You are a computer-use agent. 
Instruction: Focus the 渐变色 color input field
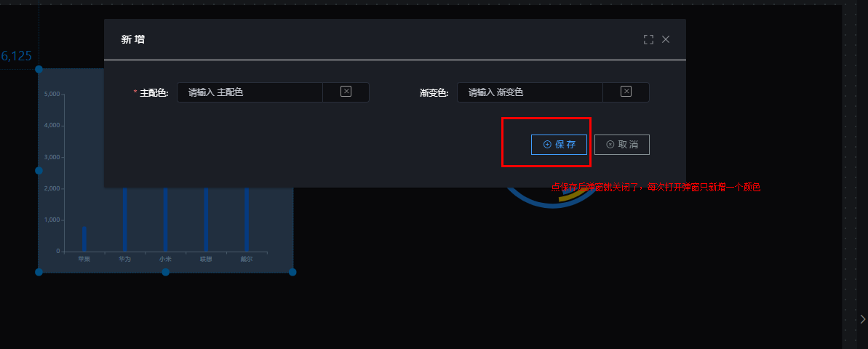click(530, 92)
